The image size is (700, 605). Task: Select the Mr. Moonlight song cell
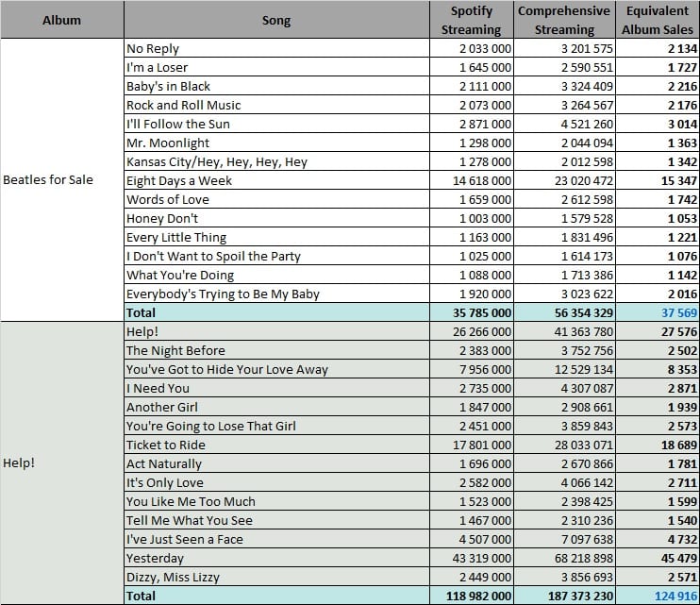[x=276, y=143]
